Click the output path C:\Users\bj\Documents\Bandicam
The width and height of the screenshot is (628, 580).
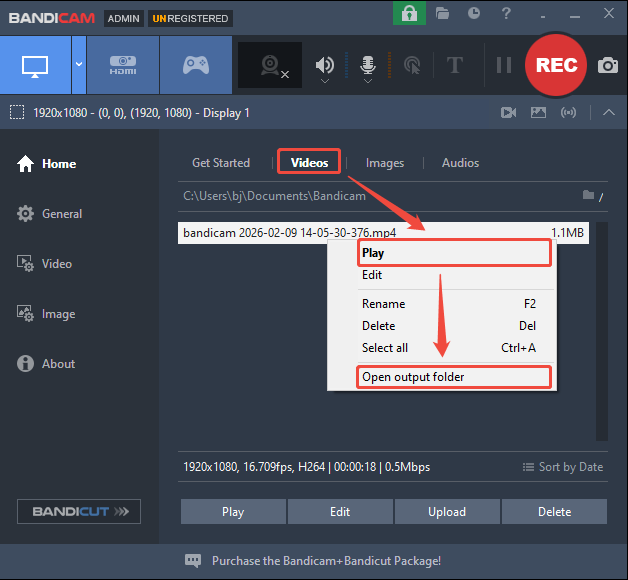click(x=274, y=196)
